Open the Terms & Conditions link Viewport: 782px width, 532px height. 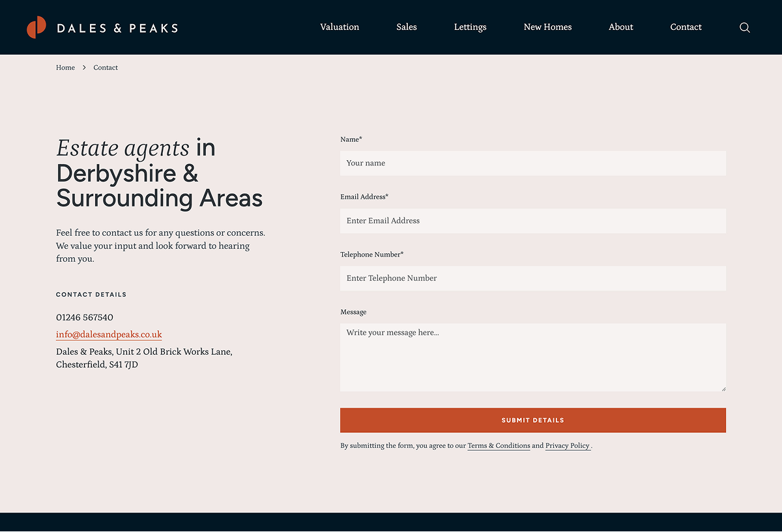[x=499, y=445]
